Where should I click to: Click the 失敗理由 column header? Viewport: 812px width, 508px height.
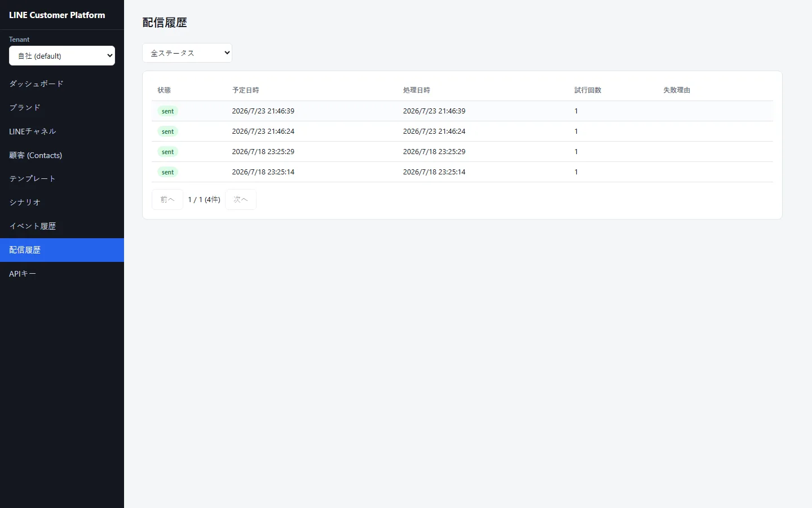click(x=677, y=90)
